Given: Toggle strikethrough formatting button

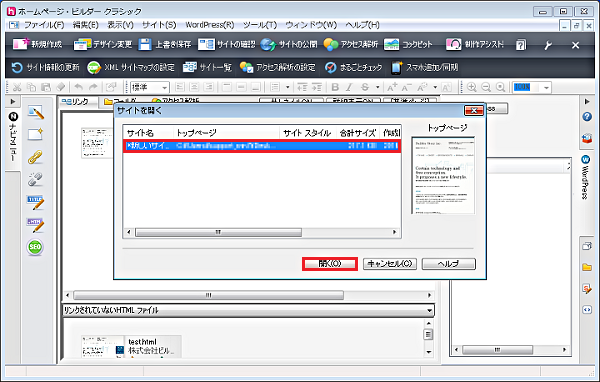Looking at the screenshot, I should point(365,87).
